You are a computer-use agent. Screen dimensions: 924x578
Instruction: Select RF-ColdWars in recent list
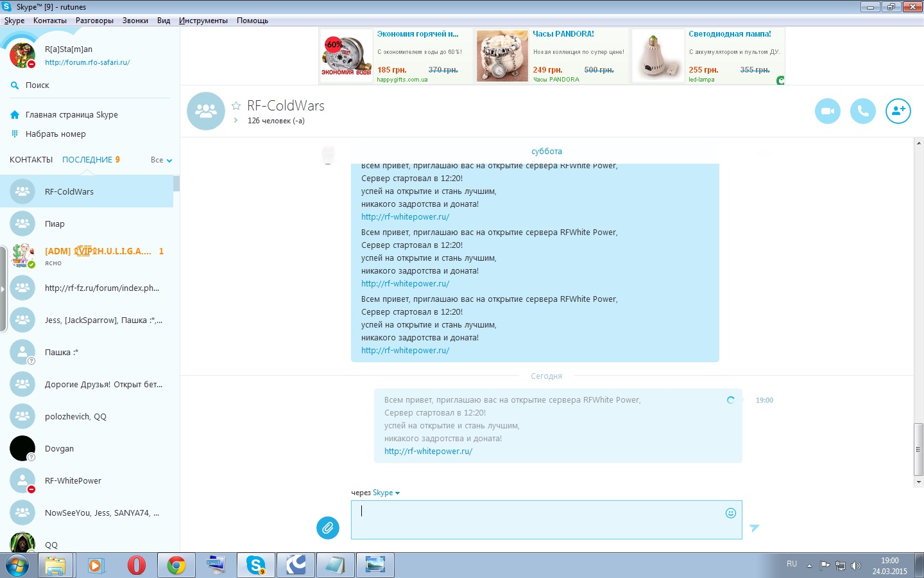pyautogui.click(x=87, y=191)
